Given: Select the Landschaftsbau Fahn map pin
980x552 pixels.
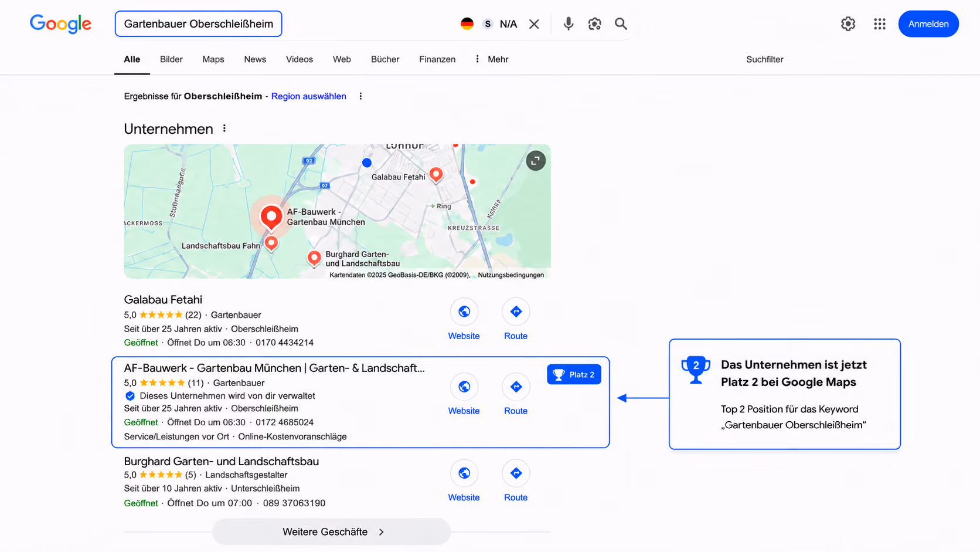Looking at the screenshot, I should (271, 243).
